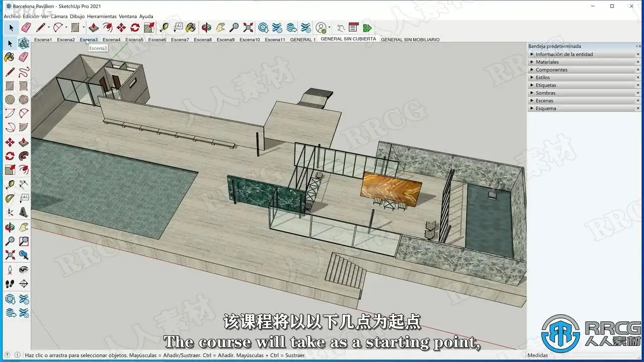Click the status bar info help icon
644x362 pixels.
point(17,355)
